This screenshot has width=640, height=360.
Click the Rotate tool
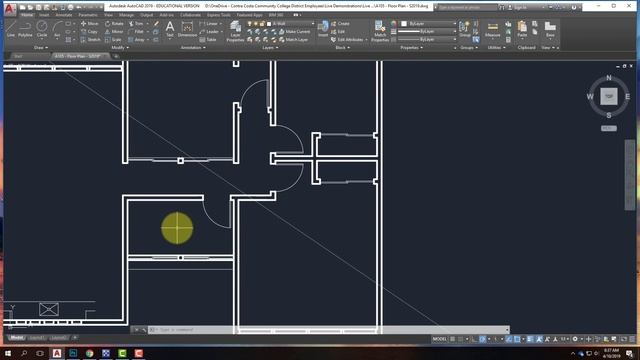point(114,24)
